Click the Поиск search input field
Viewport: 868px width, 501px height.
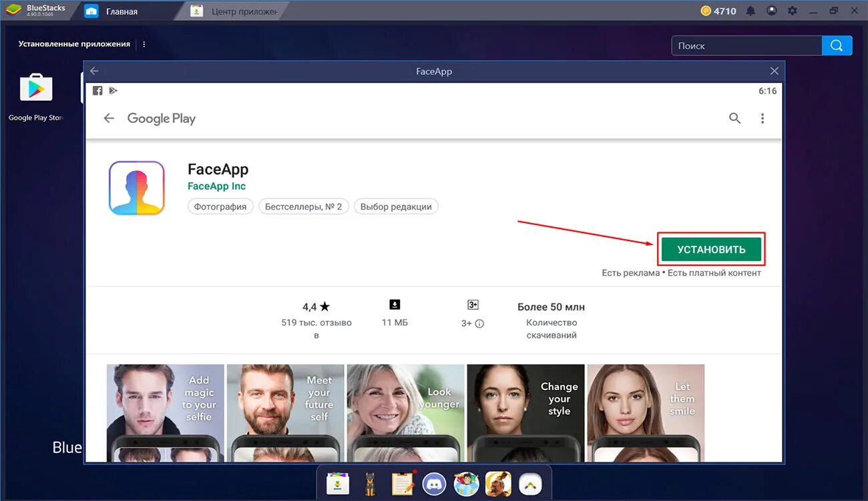[x=746, y=45]
